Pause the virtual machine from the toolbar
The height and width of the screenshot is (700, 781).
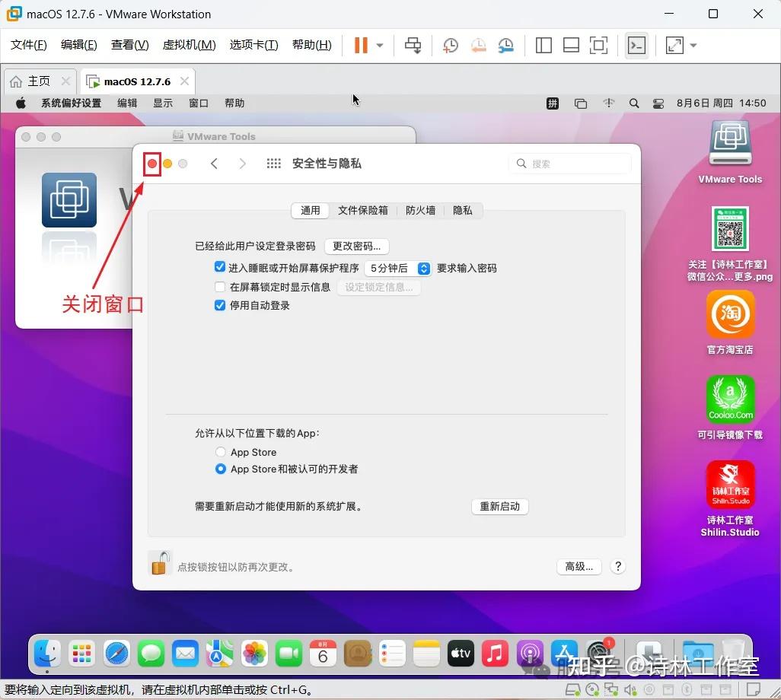pos(361,46)
